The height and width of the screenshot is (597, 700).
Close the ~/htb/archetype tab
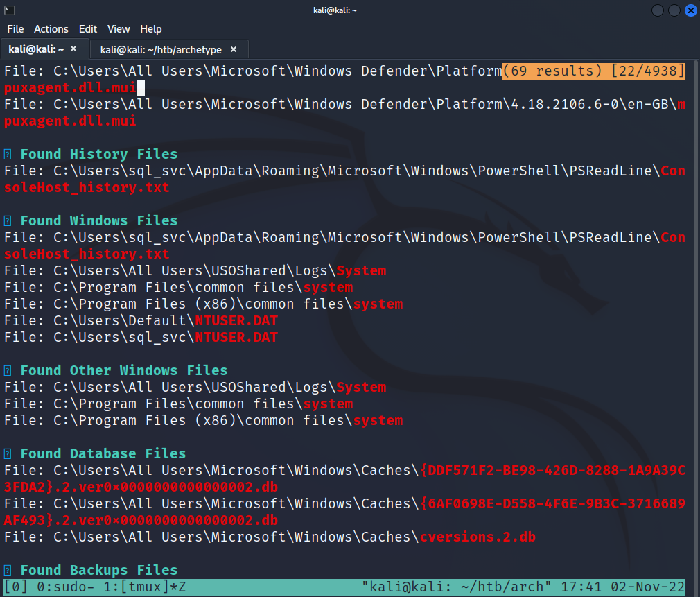pyautogui.click(x=234, y=49)
